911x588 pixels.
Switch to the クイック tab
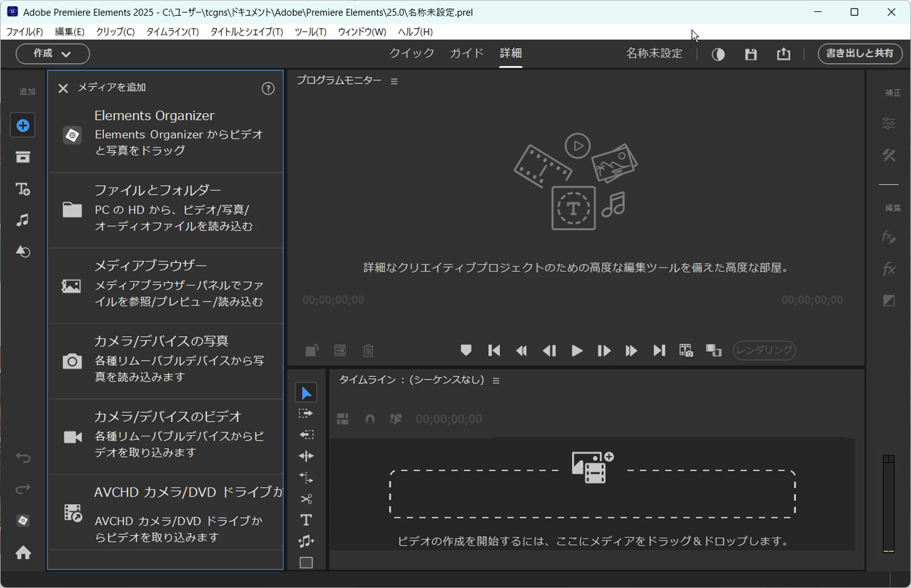click(412, 53)
